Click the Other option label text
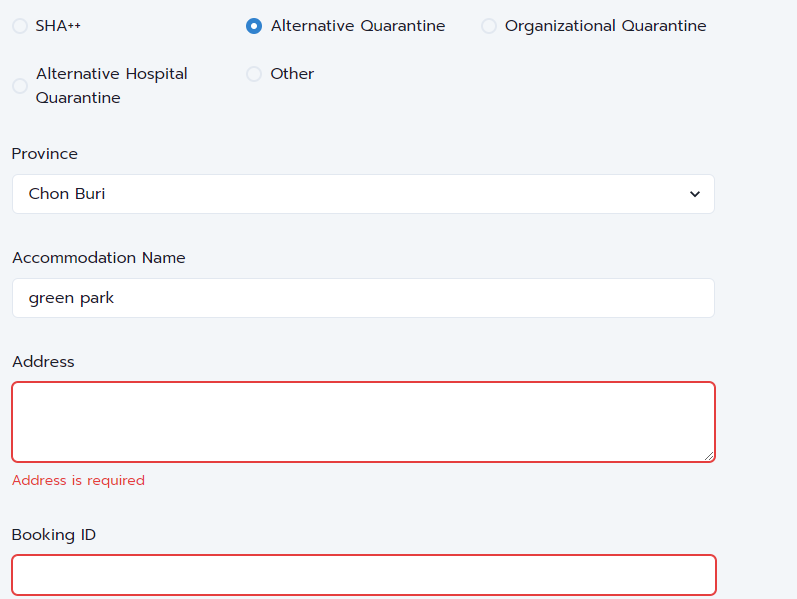The width and height of the screenshot is (797, 599). 292,74
